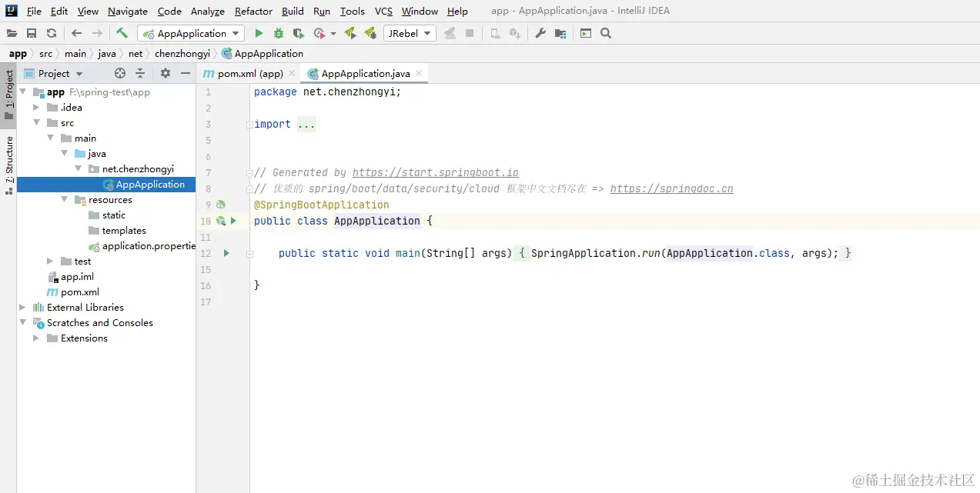Open the start.springboot.io link in comment
Viewport: 980px width, 493px height.
click(436, 172)
